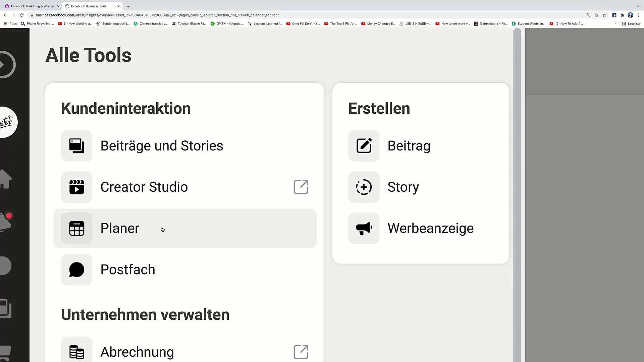Open LEE'S HOUSE bookmark
The width and height of the screenshot is (644, 362).
click(x=415, y=23)
